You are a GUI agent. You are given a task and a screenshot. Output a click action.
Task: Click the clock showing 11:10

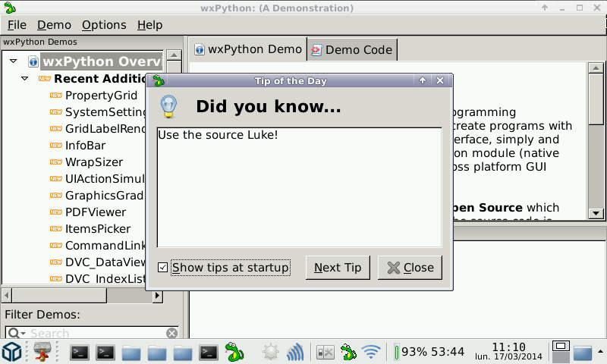[508, 347]
